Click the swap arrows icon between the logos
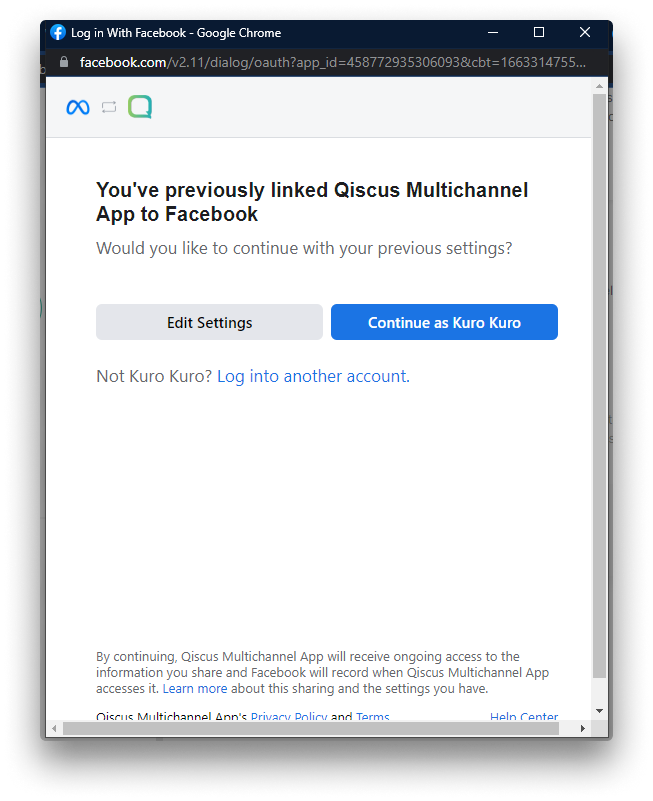Viewport: 653px width, 801px height. [109, 107]
